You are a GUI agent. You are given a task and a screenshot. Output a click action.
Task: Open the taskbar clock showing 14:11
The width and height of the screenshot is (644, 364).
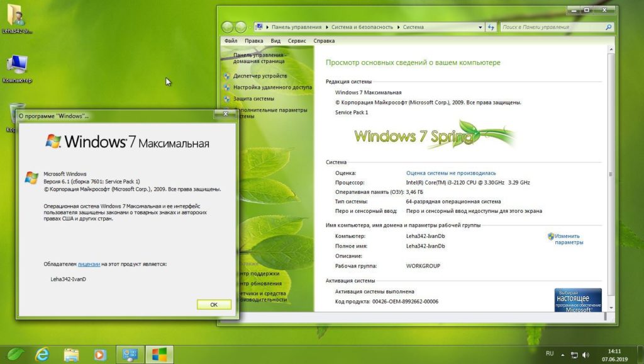615,355
